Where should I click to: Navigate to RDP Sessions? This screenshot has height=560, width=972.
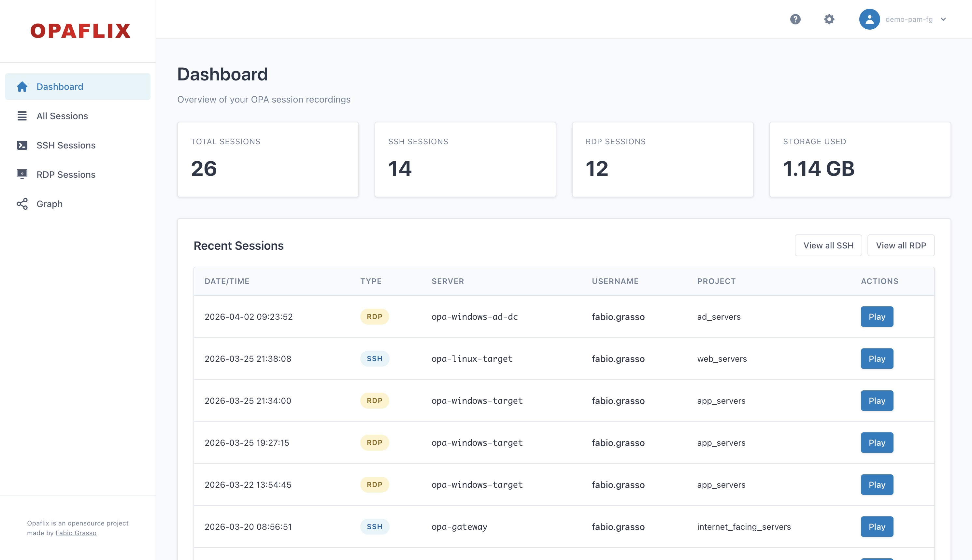78,174
